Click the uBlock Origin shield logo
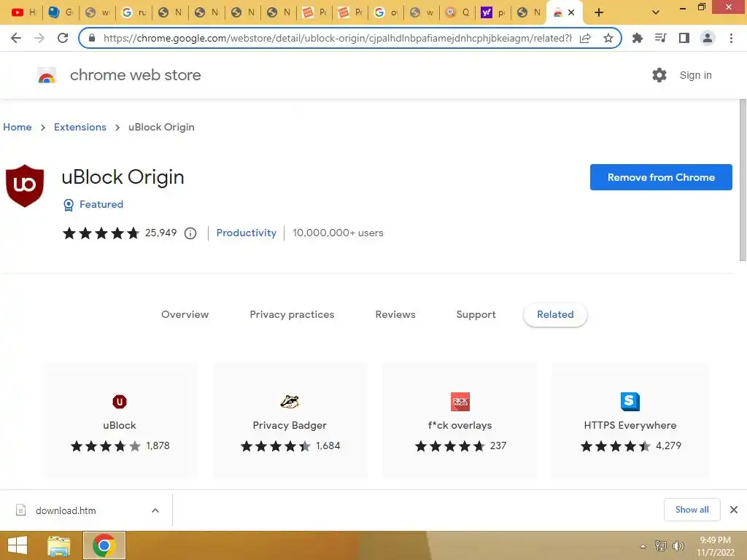This screenshot has width=747, height=560. click(x=25, y=186)
